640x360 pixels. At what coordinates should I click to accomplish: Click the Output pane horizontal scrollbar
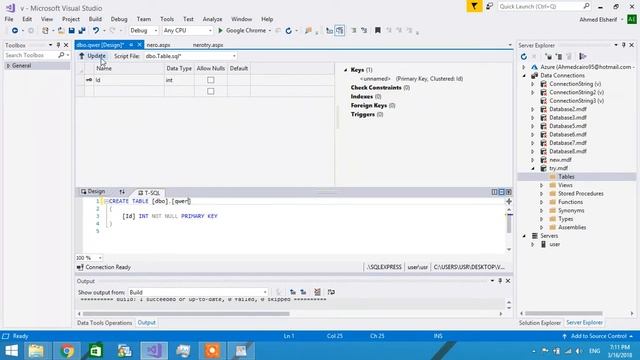186,314
